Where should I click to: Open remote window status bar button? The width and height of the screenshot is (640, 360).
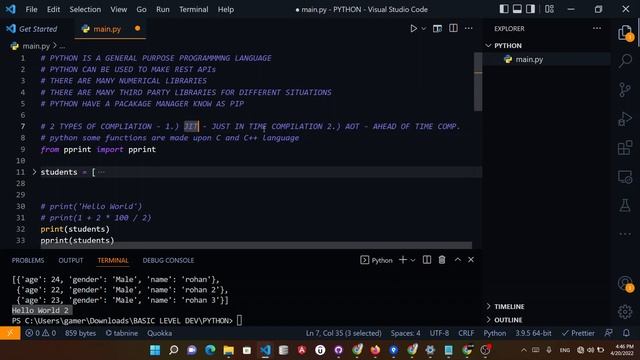[x=10, y=333]
